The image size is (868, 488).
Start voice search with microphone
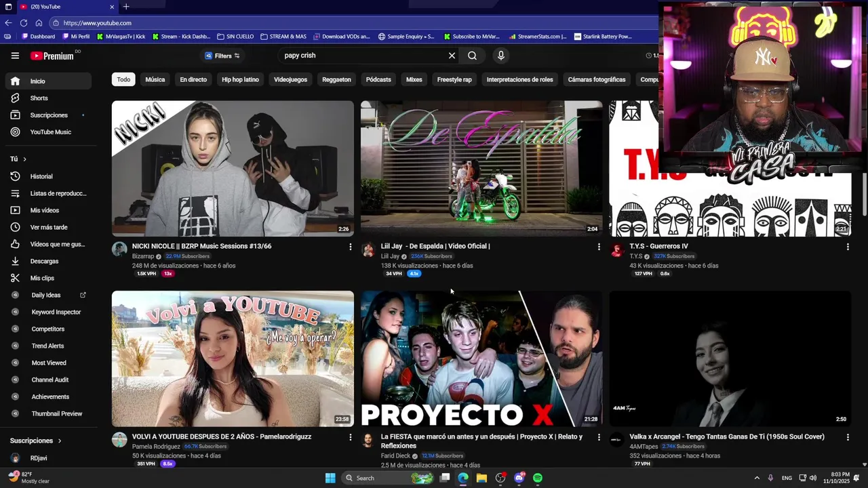[501, 56]
